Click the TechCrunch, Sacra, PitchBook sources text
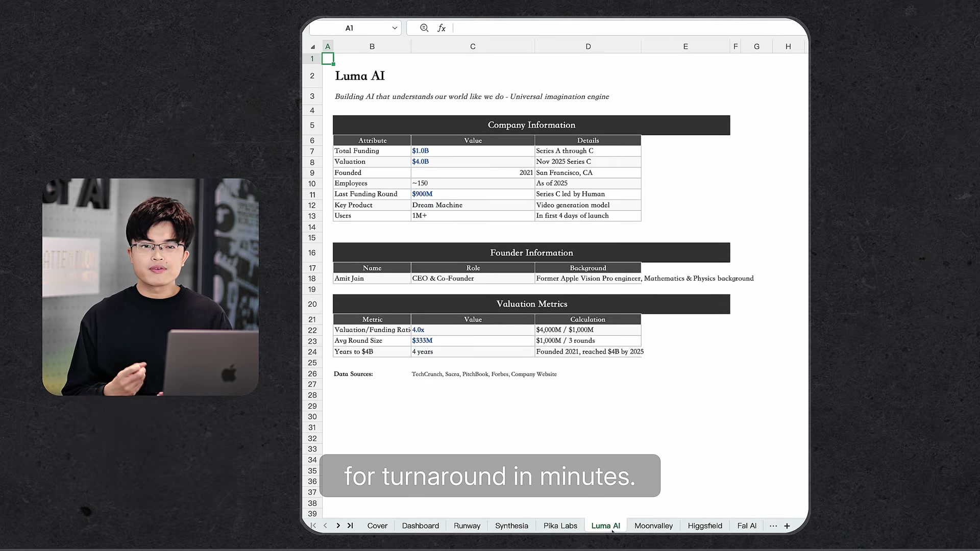The width and height of the screenshot is (980, 551). 484,374
